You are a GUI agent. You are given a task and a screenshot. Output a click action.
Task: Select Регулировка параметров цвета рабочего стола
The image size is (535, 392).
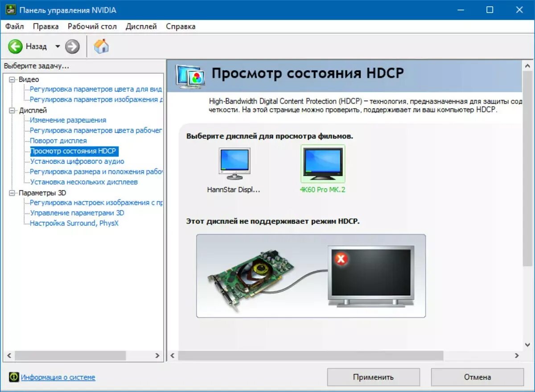96,130
